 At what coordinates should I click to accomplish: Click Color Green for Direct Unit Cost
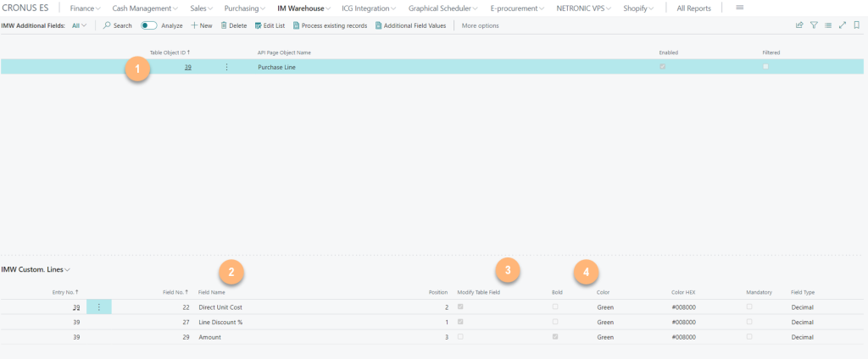coord(605,307)
